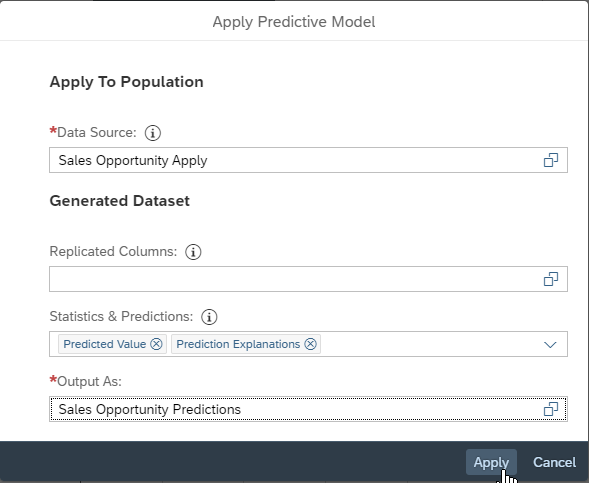589x483 pixels.
Task: Click empty area of Statistics & Predictions field
Action: 428,344
